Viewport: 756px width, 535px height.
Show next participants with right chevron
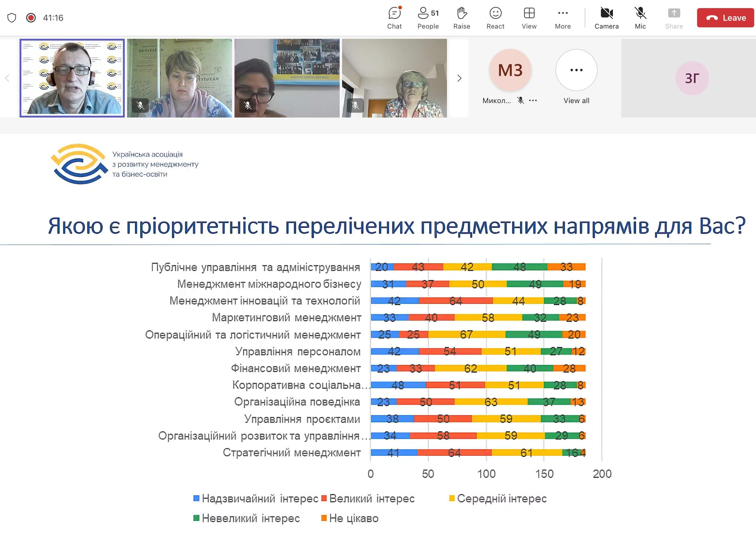point(459,78)
